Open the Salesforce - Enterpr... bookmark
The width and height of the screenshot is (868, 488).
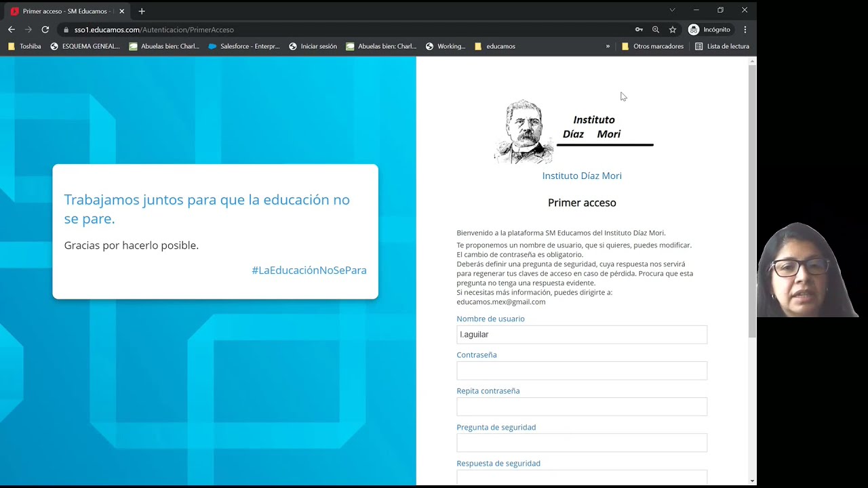pyautogui.click(x=243, y=46)
